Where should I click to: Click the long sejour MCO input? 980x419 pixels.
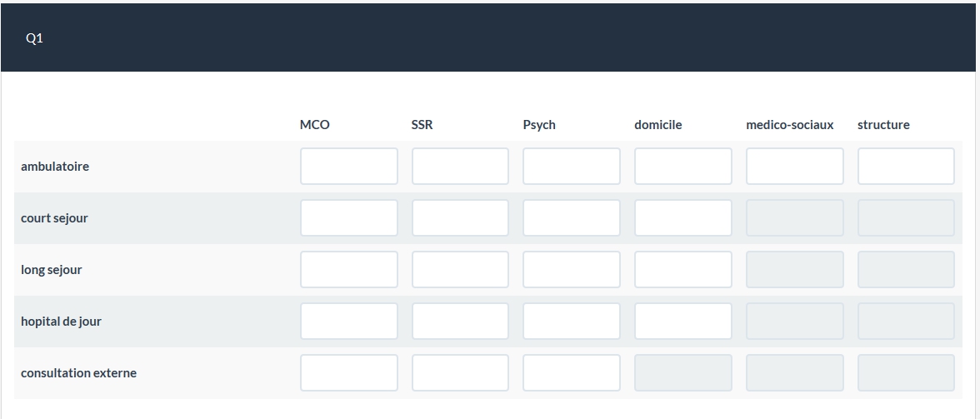point(348,270)
